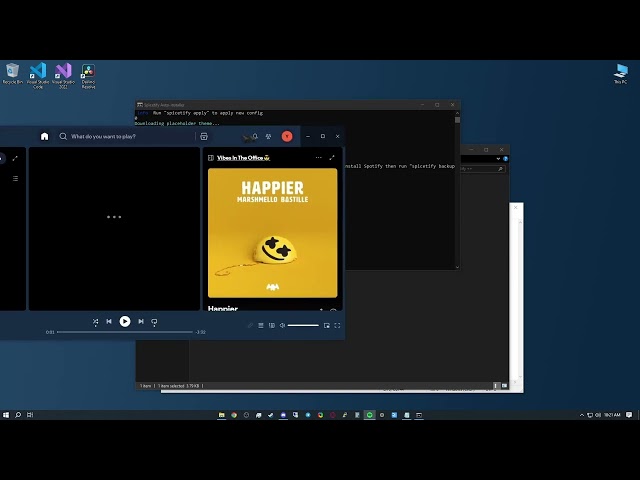This screenshot has width=640, height=480.
Task: Open the red Spotify profile avatar
Action: pos(287,136)
